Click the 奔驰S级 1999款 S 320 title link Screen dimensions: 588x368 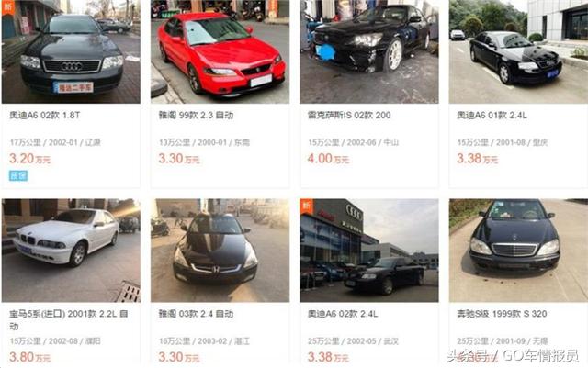tap(502, 314)
